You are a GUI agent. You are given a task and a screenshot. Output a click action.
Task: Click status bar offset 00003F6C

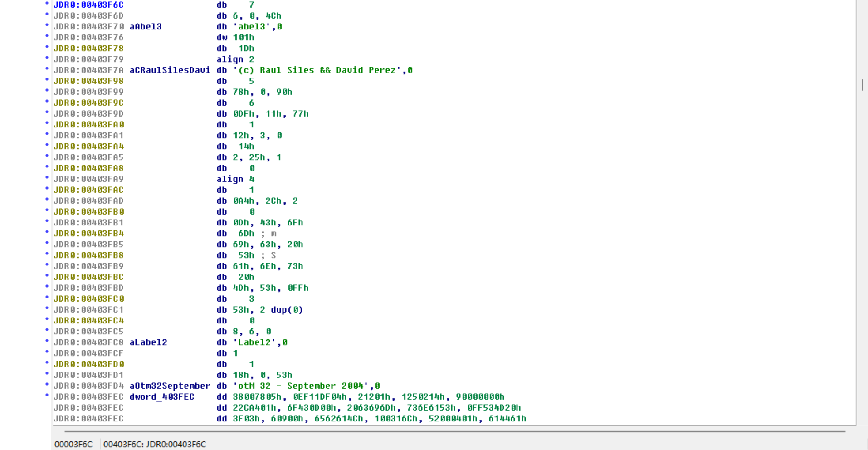[x=73, y=444]
